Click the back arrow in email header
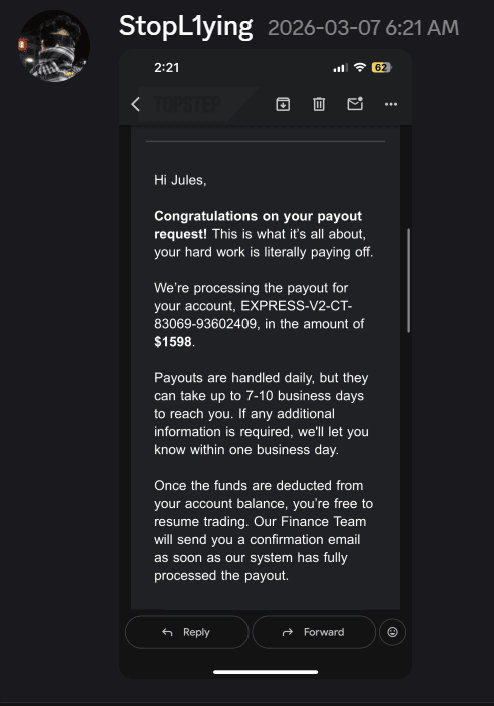The width and height of the screenshot is (494, 706). point(136,104)
